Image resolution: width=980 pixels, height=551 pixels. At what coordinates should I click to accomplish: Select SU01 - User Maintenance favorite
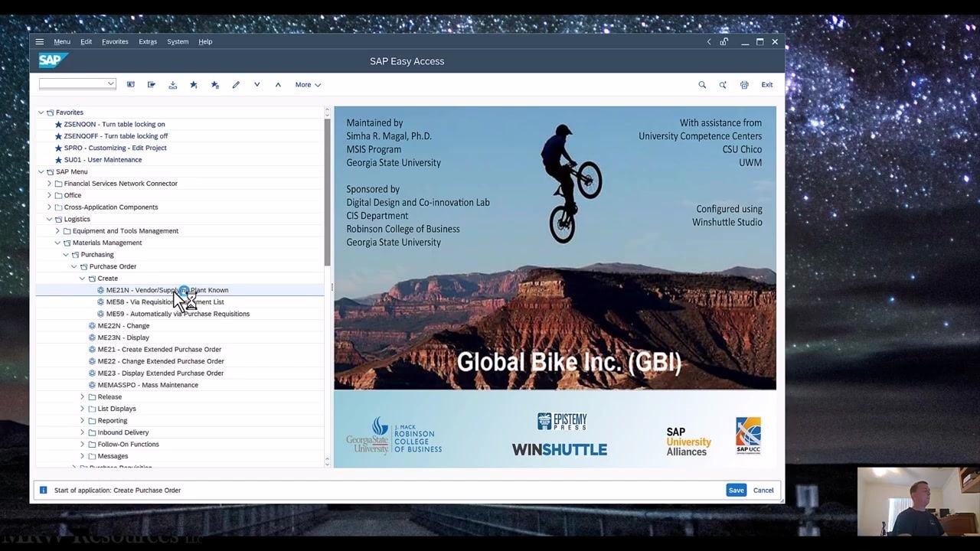[x=103, y=160]
